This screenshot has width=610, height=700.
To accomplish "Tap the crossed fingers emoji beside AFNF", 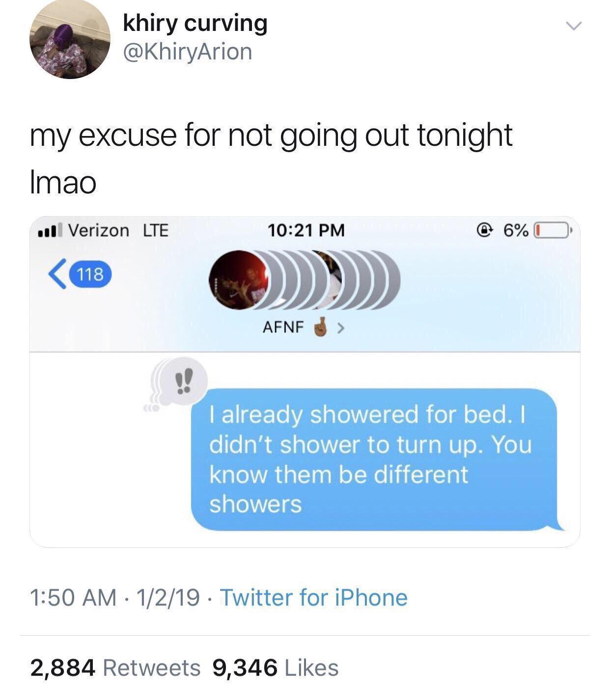I will coord(322,327).
